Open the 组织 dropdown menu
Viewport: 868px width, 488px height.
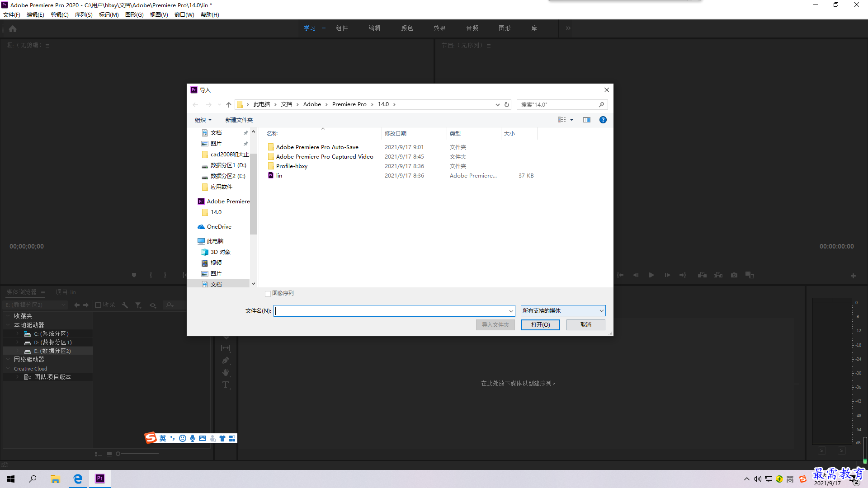point(203,120)
